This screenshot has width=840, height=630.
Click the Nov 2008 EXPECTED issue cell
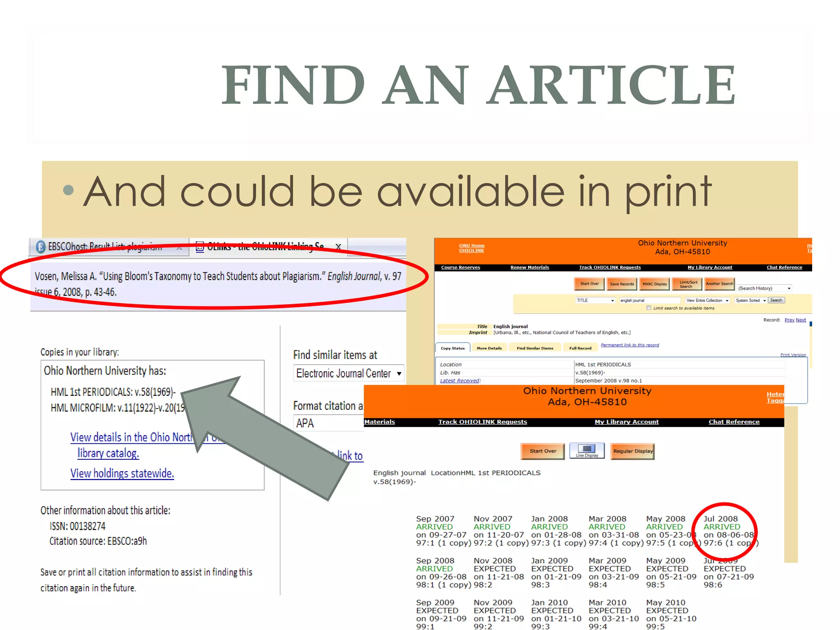(x=498, y=573)
